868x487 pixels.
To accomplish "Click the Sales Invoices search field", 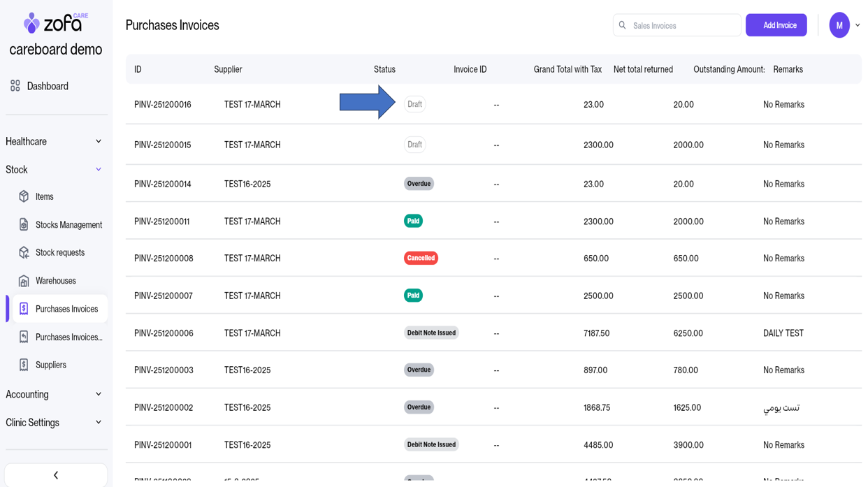I will 683,26.
